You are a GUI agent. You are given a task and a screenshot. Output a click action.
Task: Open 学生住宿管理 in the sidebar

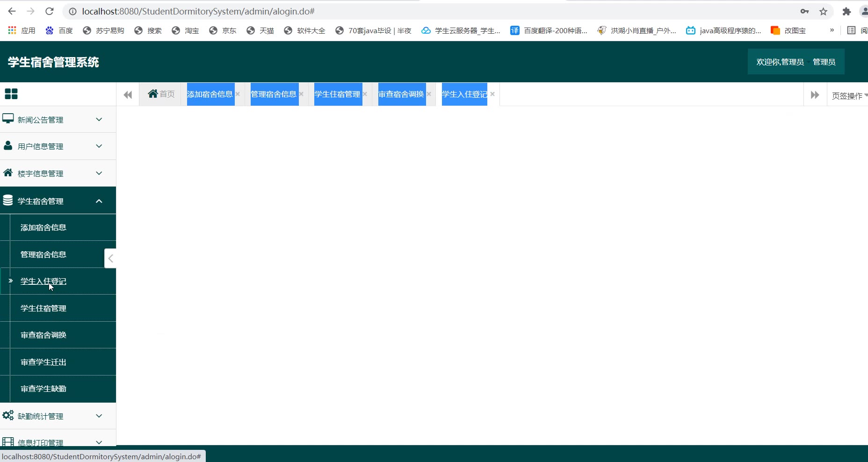[x=43, y=308]
